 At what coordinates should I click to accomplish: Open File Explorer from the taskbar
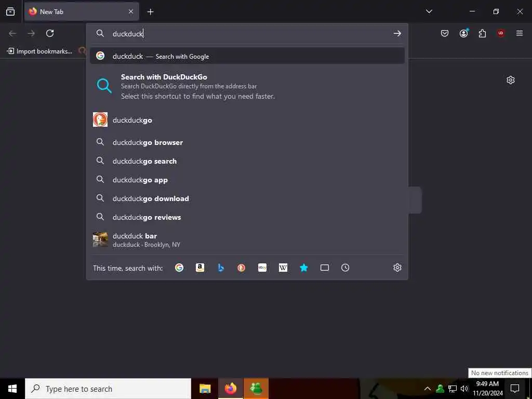[x=205, y=389]
